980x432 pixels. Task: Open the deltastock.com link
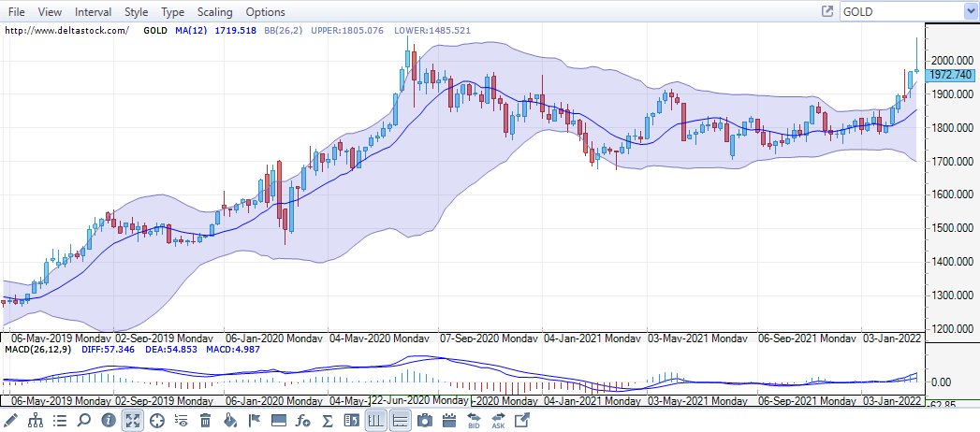(x=66, y=30)
